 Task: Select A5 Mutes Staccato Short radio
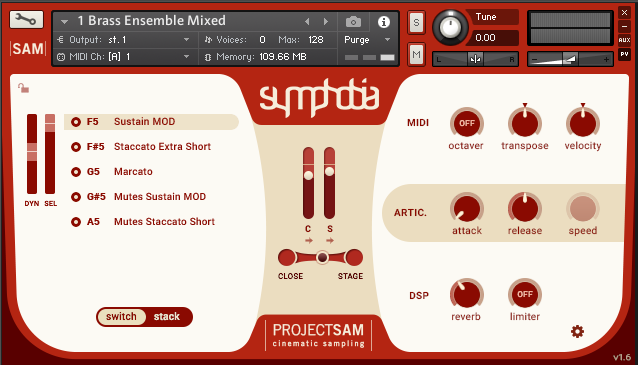click(76, 222)
